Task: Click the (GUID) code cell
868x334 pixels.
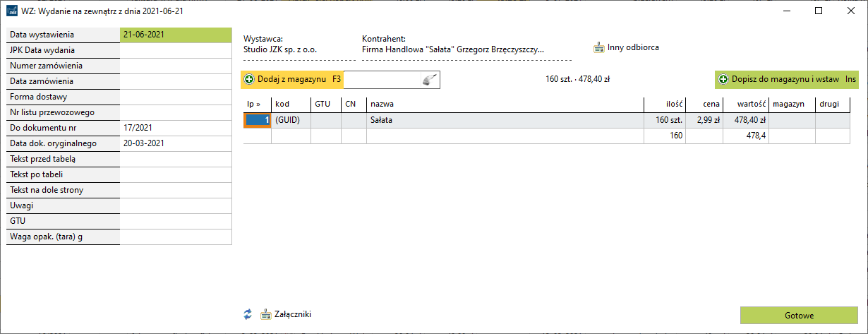Action: (x=291, y=120)
